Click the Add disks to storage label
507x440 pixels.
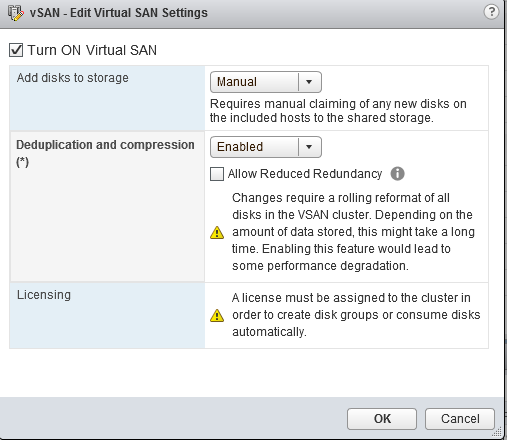73,78
